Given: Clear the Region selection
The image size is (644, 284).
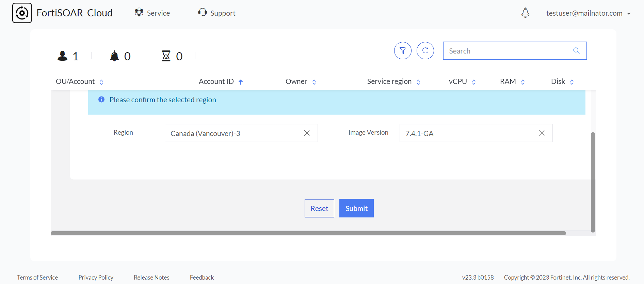Looking at the screenshot, I should click(x=307, y=133).
